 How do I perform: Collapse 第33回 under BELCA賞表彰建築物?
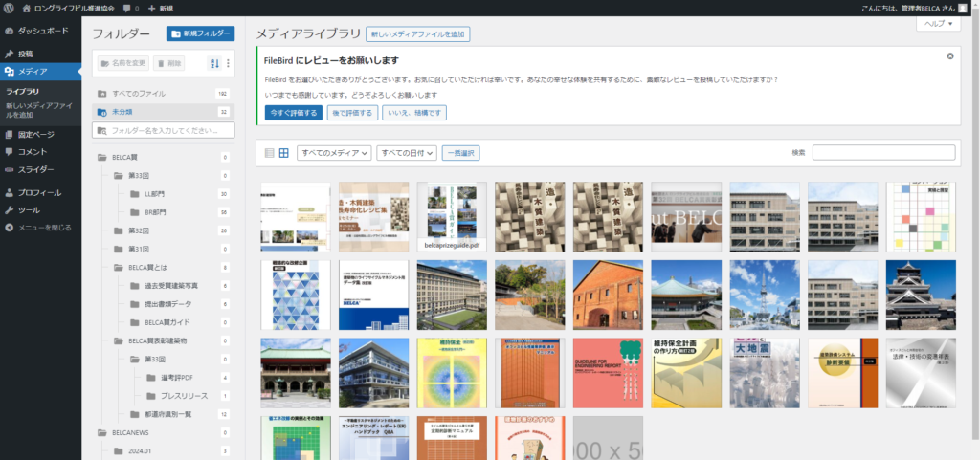(134, 360)
